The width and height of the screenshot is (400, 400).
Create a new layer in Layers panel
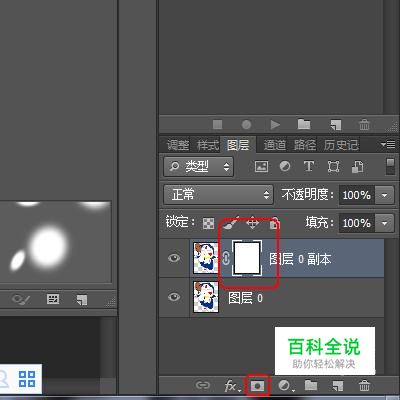coord(338,386)
